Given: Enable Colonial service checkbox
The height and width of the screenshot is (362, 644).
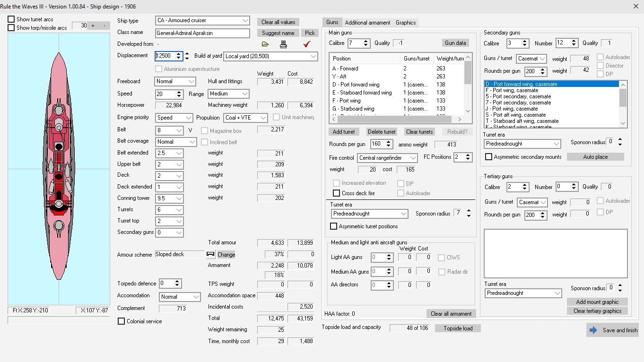Looking at the screenshot, I should click(x=122, y=321).
